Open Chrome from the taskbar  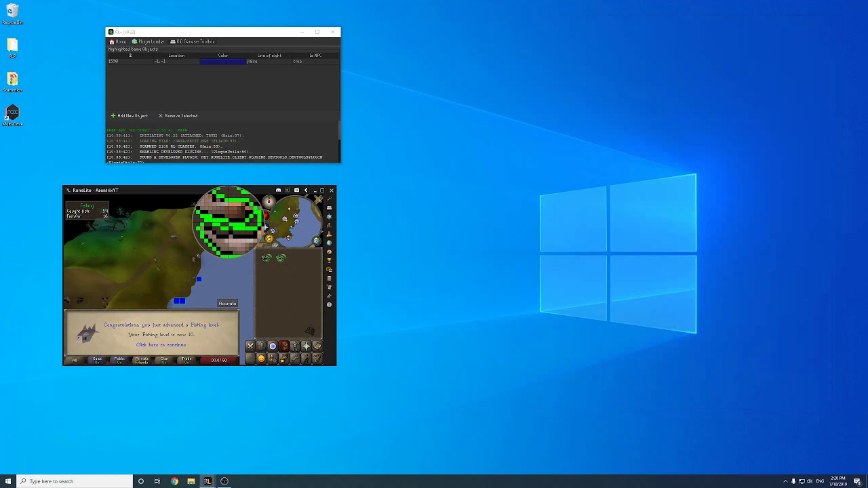coord(174,481)
